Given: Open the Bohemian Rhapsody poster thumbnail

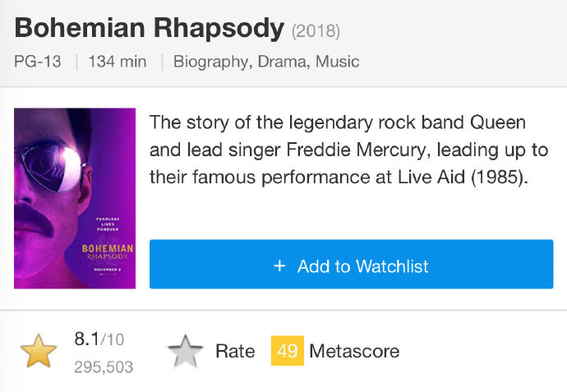Looking at the screenshot, I should coord(75,198).
